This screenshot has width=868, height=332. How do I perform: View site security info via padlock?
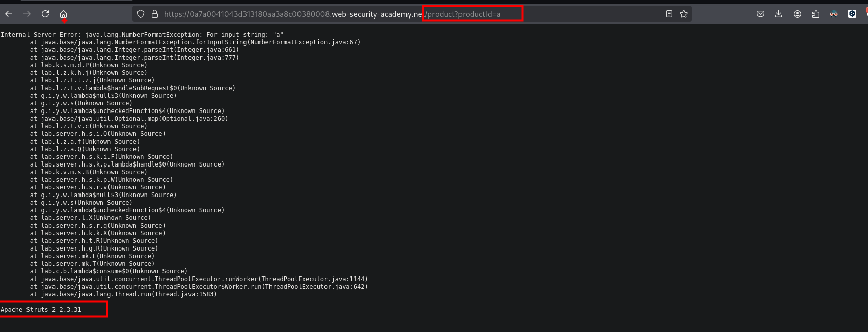155,14
